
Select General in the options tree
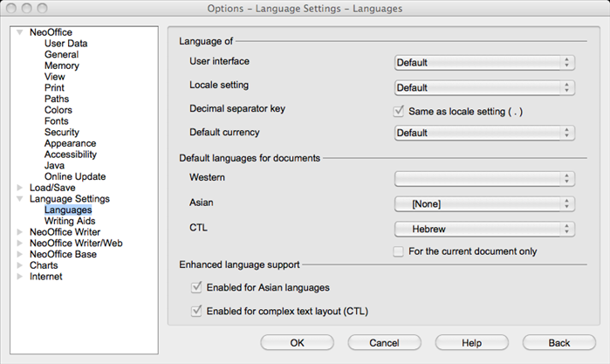61,54
